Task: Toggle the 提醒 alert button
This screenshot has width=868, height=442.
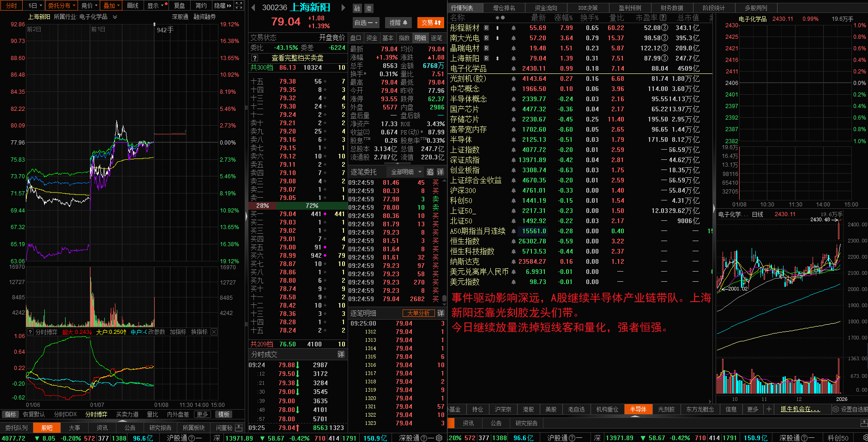Action: point(398,22)
